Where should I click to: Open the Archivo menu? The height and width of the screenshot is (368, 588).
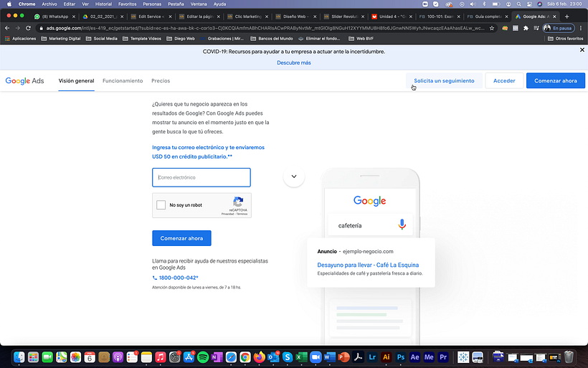[x=49, y=4]
